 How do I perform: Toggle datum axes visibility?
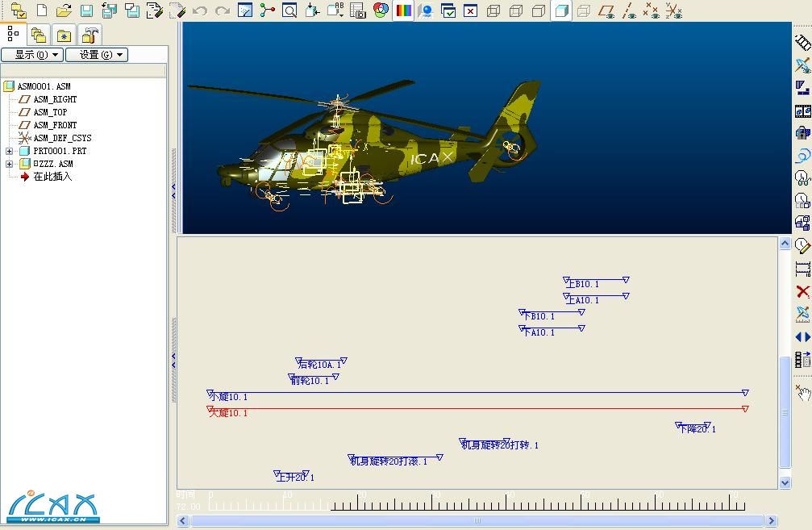pyautogui.click(x=630, y=10)
